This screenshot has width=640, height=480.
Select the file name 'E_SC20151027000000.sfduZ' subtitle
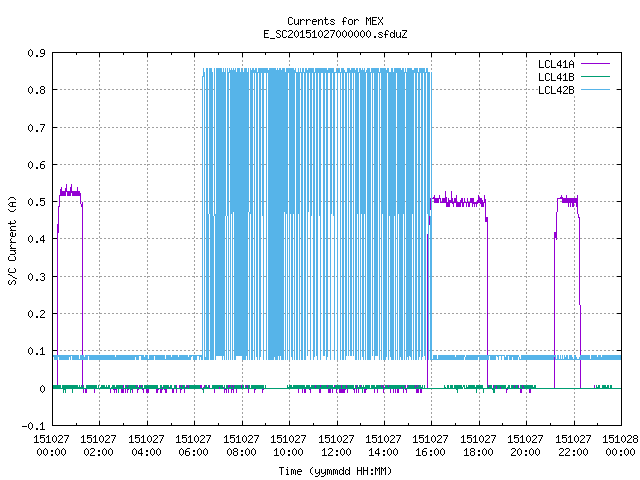point(335,34)
